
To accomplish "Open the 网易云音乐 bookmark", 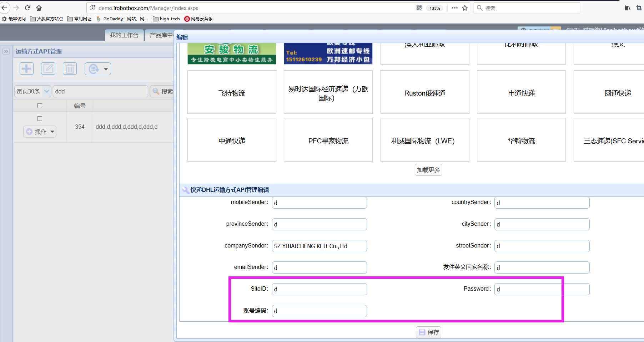I will click(198, 19).
